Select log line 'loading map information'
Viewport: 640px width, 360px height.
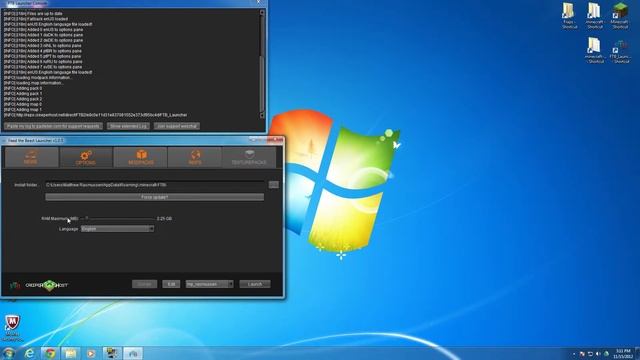coord(34,83)
